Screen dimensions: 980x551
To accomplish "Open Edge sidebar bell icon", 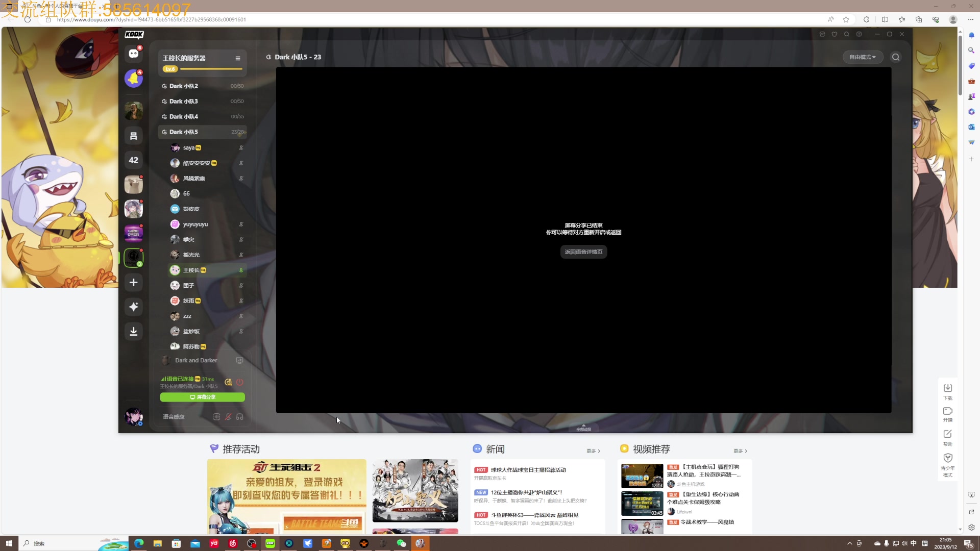I will (x=971, y=35).
